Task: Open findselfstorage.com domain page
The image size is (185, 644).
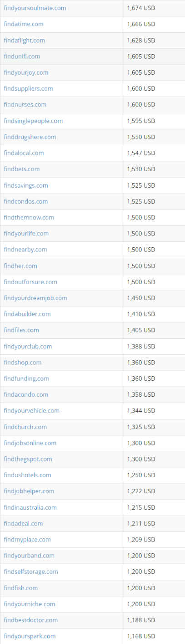Action: pyautogui.click(x=31, y=572)
